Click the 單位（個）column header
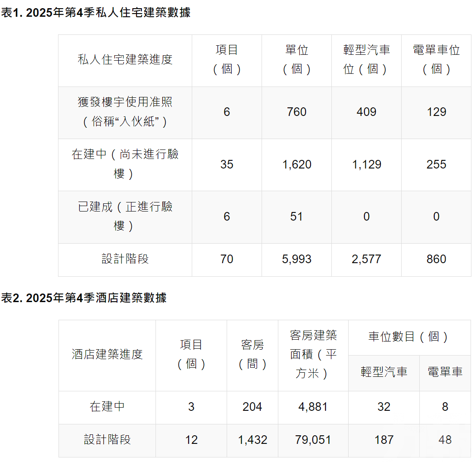Screen dimensions: 476x462 (x=296, y=60)
